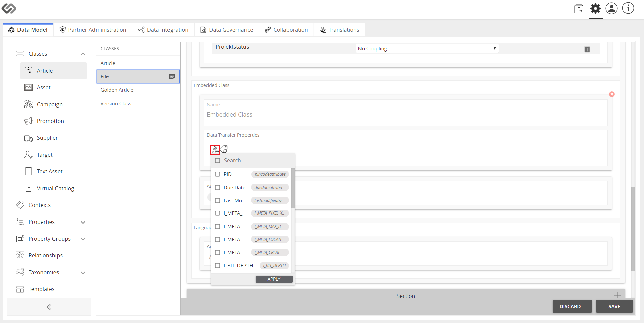This screenshot has width=644, height=323.
Task: Select Article in the CLASSES list
Action: [138, 63]
